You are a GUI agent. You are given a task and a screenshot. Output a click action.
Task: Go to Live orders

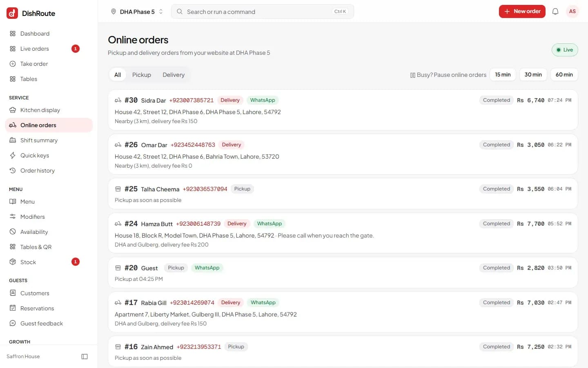click(49, 49)
